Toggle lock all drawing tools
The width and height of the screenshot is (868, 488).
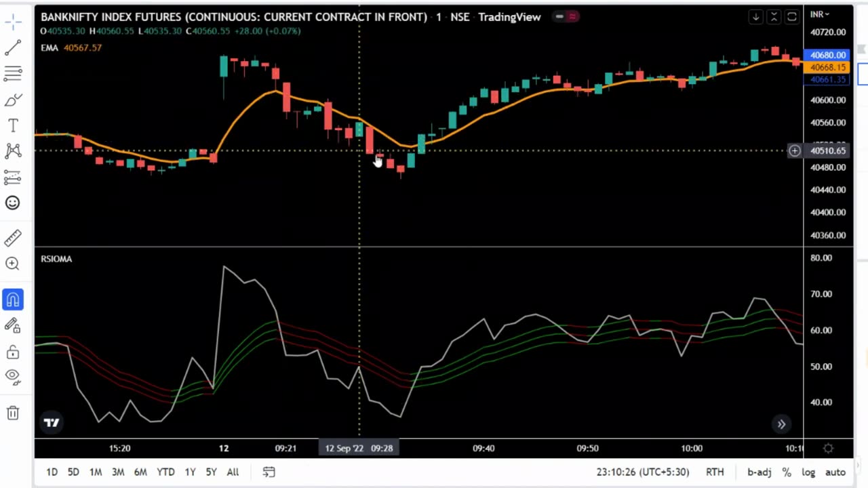click(x=13, y=352)
